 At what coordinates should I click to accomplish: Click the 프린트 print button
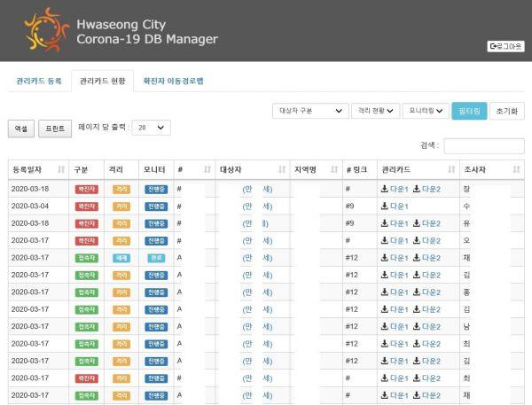tap(55, 129)
